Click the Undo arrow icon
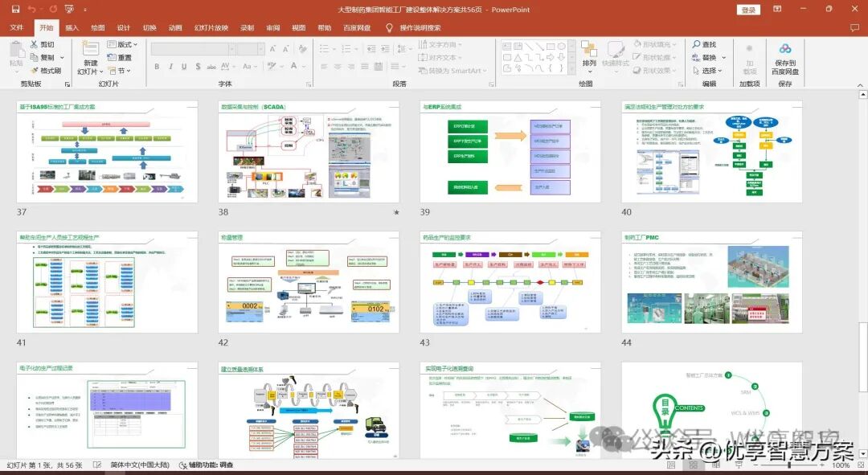Image resolution: width=868 pixels, height=475 pixels. (x=31, y=9)
